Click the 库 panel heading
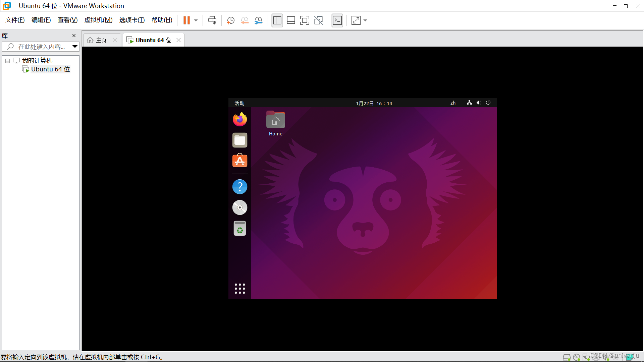 click(5, 36)
